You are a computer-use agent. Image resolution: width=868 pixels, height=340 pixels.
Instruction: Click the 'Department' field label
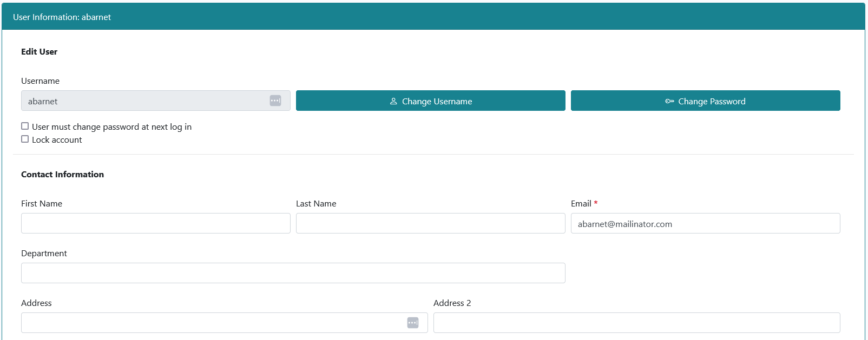pos(44,254)
